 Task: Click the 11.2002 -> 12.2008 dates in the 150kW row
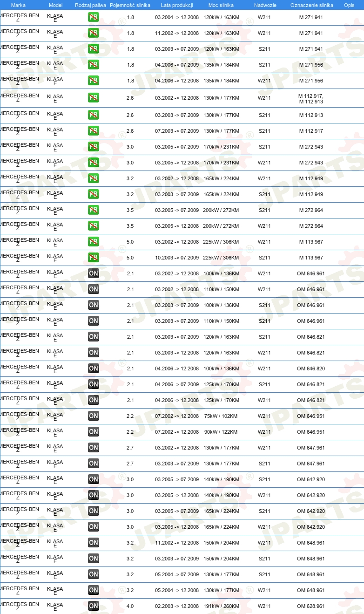[x=177, y=543]
